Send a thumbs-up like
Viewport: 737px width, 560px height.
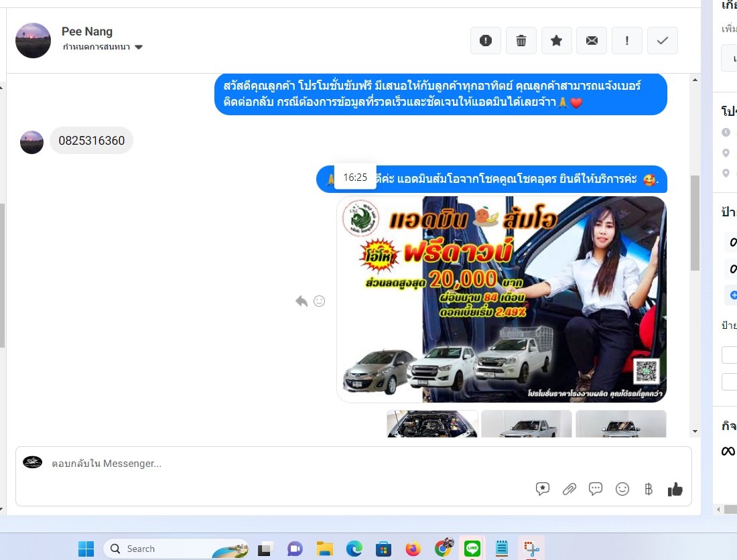(675, 489)
